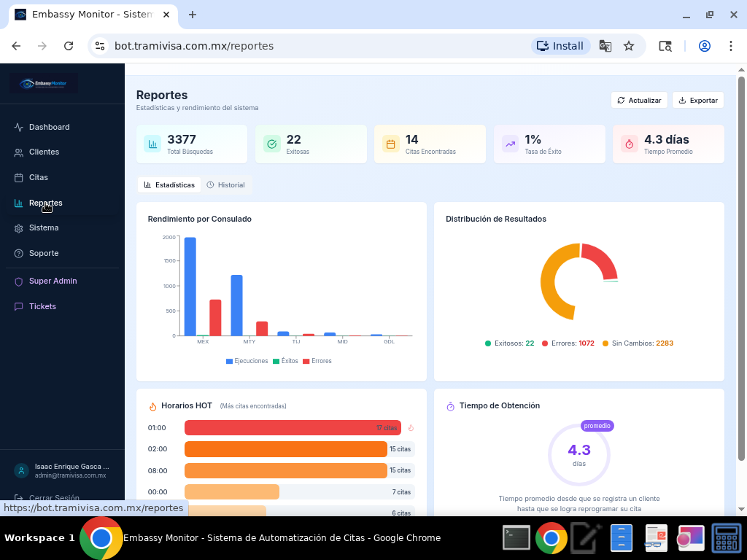747x560 pixels.
Task: Click the 01:00 red bar in Horarios HOT
Action: point(292,428)
